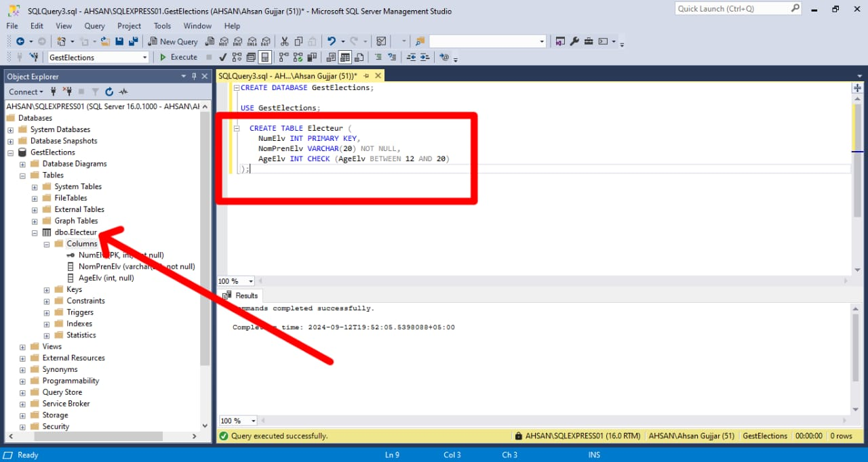Viewport: 868px width, 462px height.
Task: Click the Open File folder icon
Action: pos(105,41)
